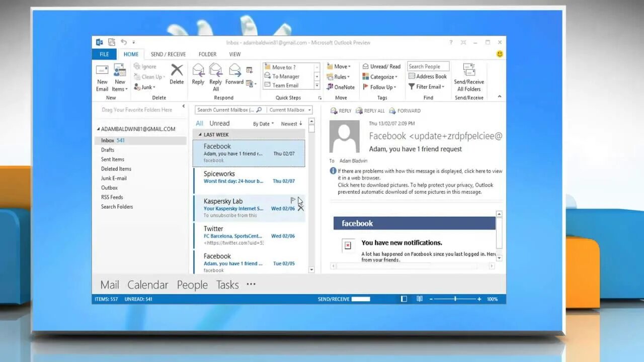Click the Meeting reply icon in Respond group
The height and width of the screenshot is (362, 644).
pos(249,70)
